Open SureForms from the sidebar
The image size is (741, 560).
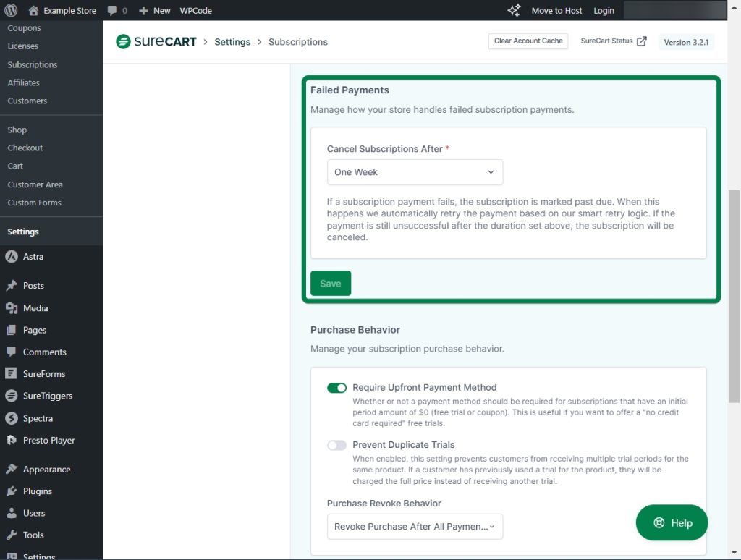coord(43,374)
